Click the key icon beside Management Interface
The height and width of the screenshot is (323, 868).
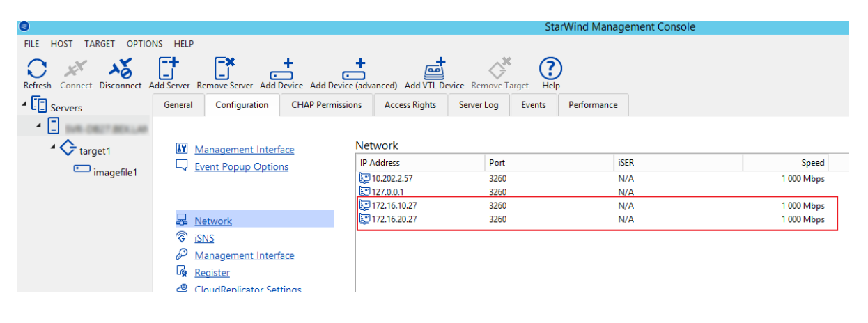[183, 255]
